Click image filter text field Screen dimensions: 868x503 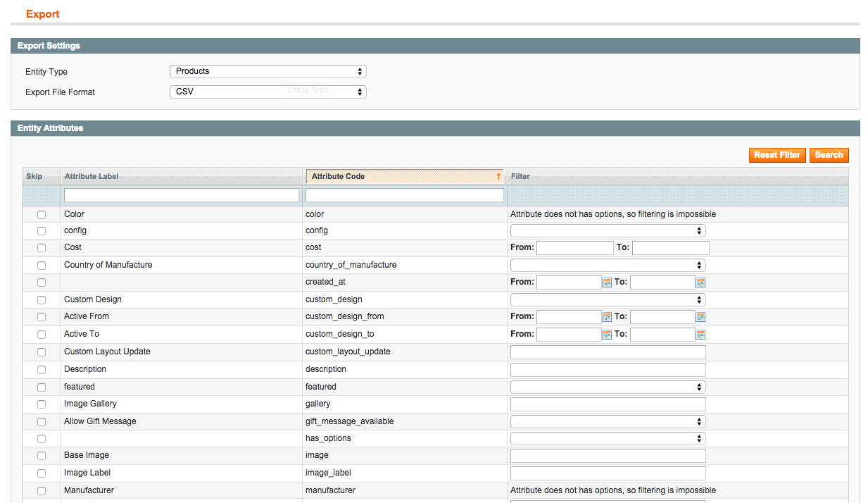coord(608,456)
